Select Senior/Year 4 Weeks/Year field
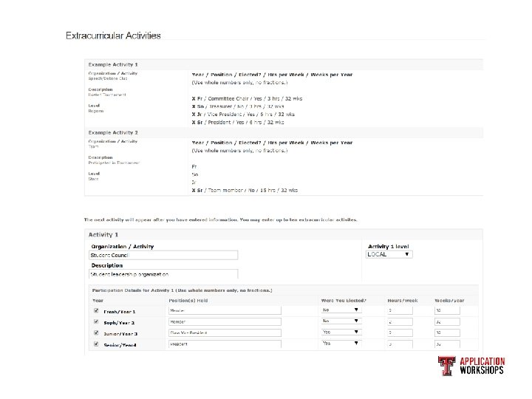532x399 pixels. (x=447, y=344)
